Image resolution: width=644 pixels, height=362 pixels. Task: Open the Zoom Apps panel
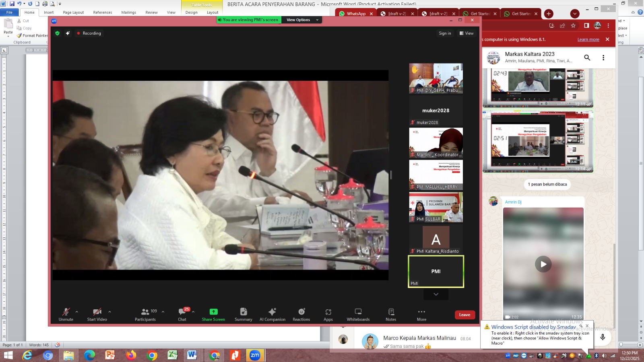(x=328, y=314)
